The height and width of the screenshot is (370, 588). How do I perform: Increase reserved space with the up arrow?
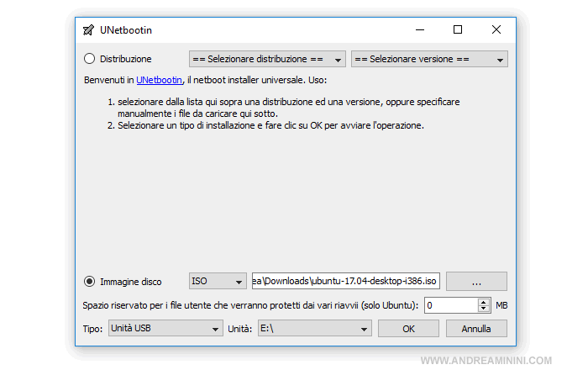tap(484, 302)
